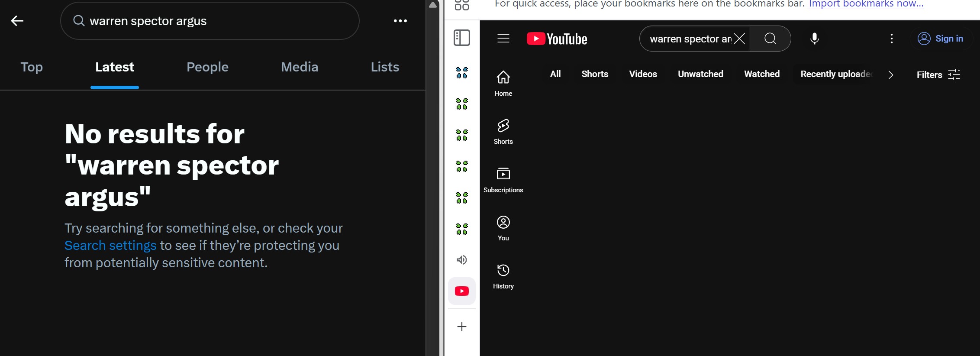Open the Search settings link
Viewport: 980px width, 356px height.
[110, 246]
